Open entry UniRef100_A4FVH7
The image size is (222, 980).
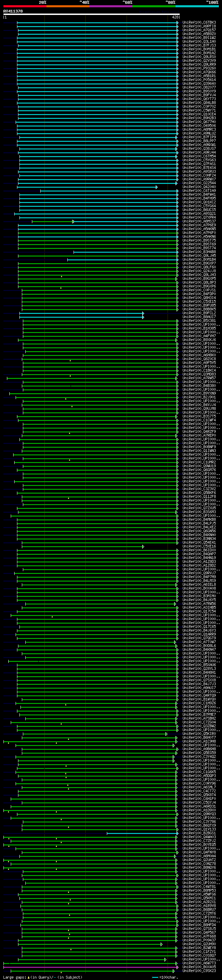(199, 336)
